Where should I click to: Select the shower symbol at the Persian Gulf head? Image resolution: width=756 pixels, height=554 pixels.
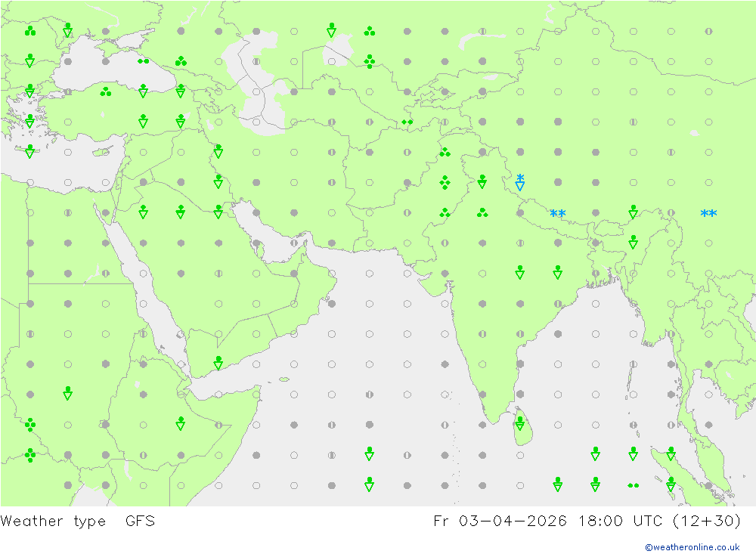(218, 212)
